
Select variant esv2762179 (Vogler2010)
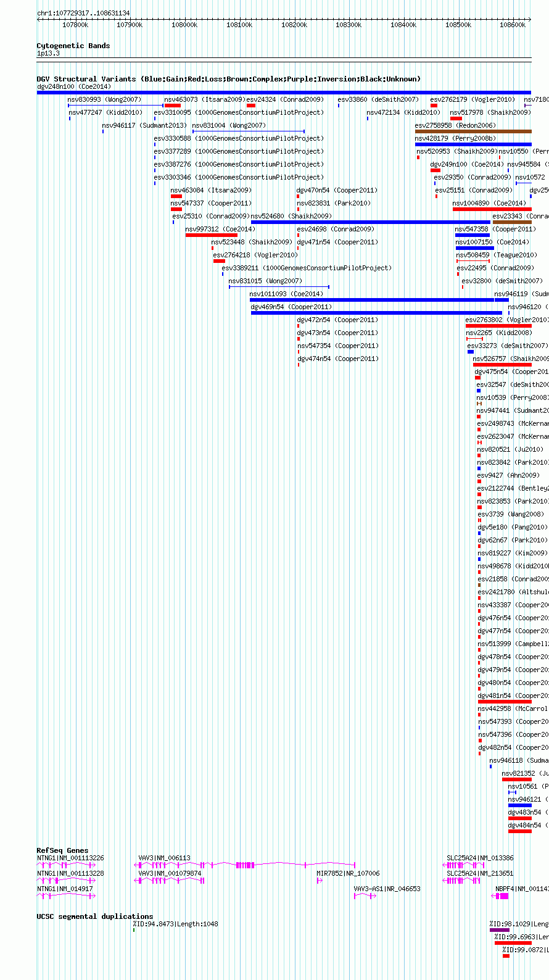coord(473,99)
